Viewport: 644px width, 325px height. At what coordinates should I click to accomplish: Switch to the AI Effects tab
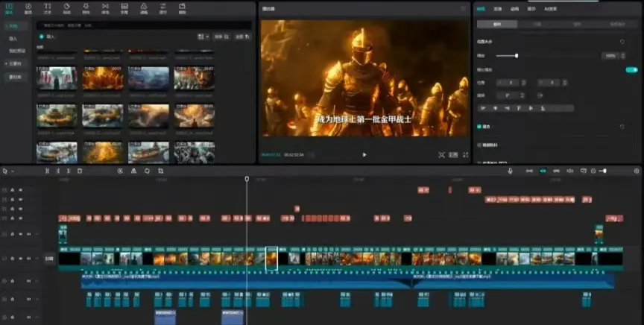(550, 9)
